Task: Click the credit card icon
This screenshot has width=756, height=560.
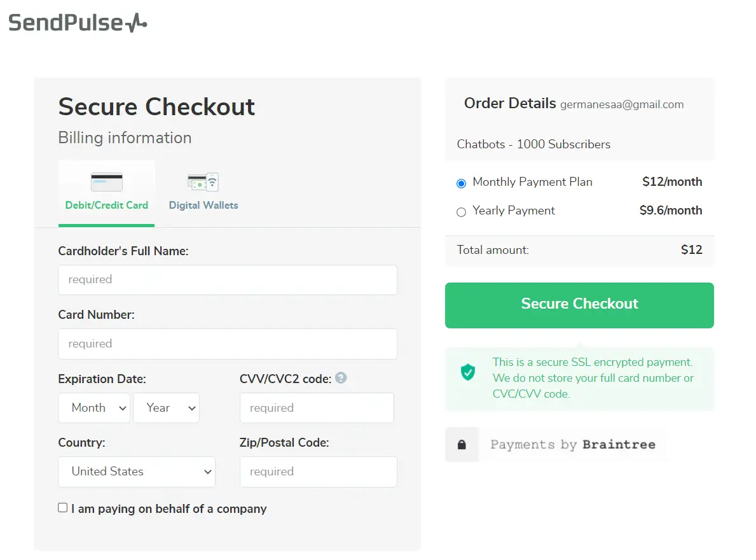Action: coord(107,182)
